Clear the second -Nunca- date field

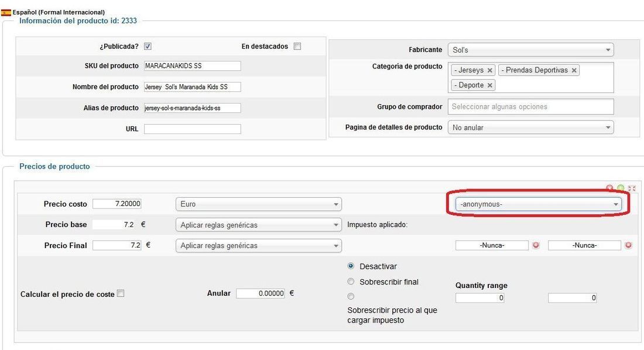point(628,245)
